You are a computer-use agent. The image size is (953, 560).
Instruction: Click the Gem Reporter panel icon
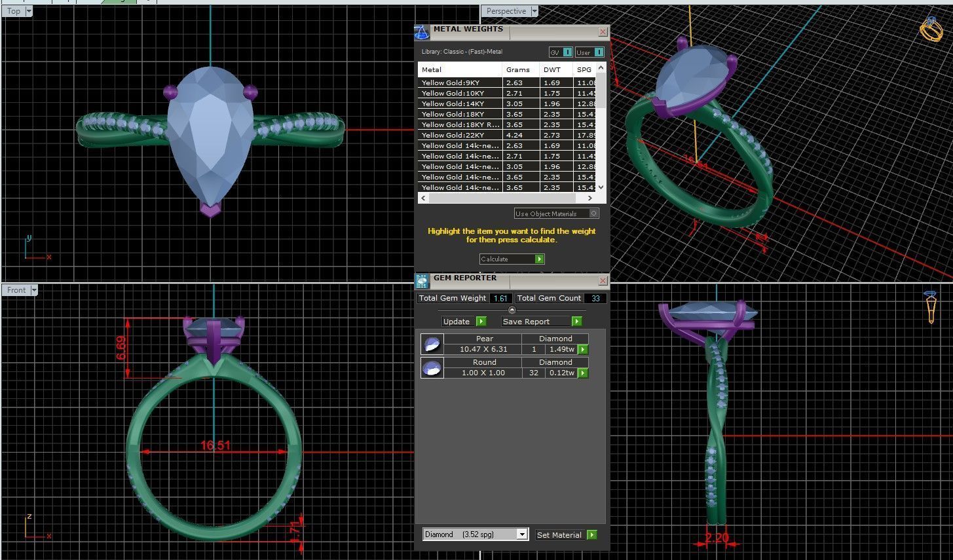pos(422,282)
